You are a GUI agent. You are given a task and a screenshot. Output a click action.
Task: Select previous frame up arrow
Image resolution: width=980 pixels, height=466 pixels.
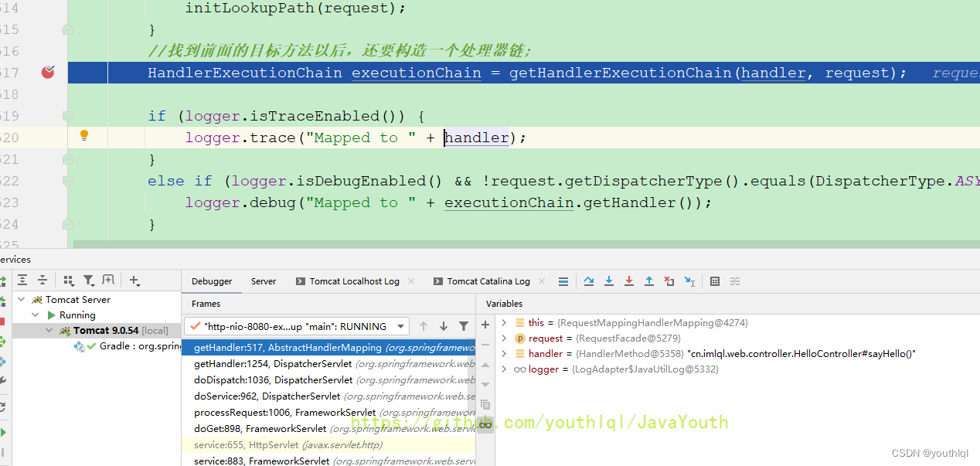[x=424, y=326]
